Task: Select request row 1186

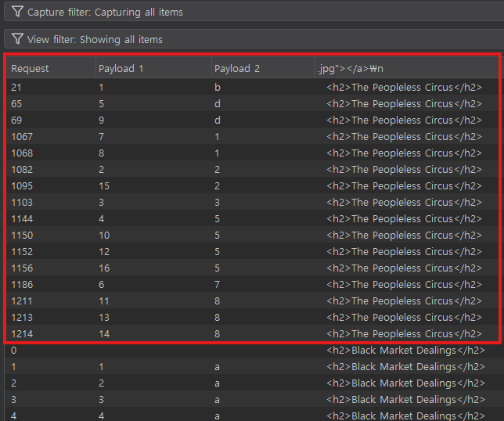Action: [x=252, y=284]
